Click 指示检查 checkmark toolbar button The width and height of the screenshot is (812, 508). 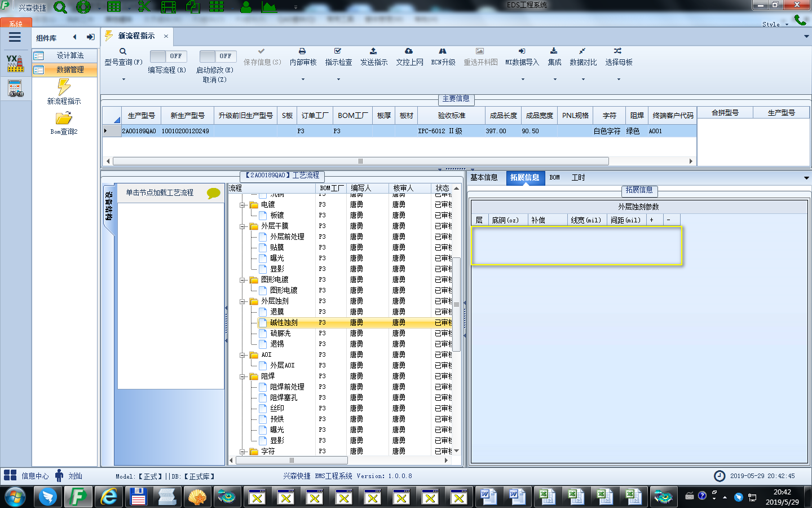(x=338, y=57)
